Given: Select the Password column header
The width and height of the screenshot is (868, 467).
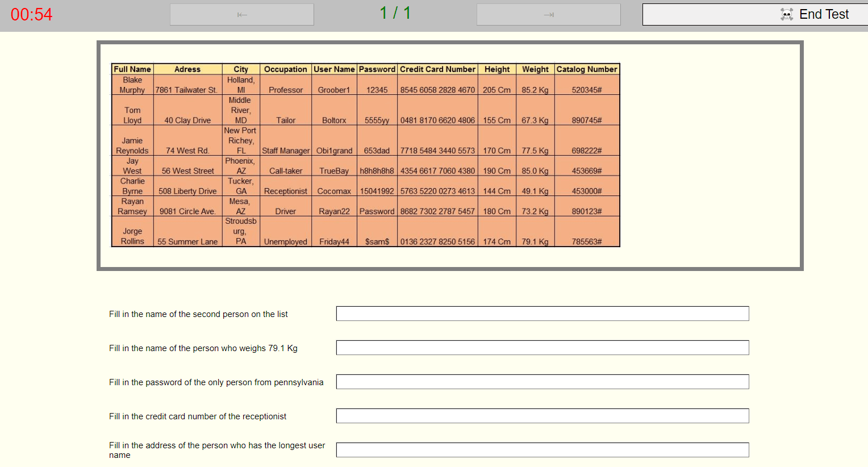Looking at the screenshot, I should [x=377, y=69].
